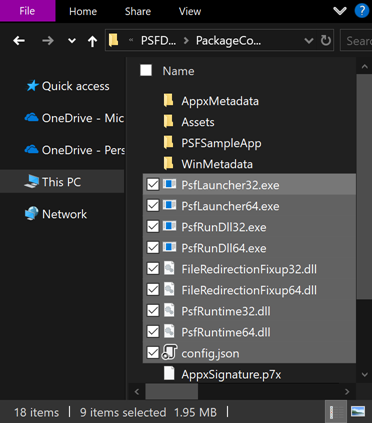The height and width of the screenshot is (423, 372).
Task: Select the Assets folder icon
Action: 168,121
